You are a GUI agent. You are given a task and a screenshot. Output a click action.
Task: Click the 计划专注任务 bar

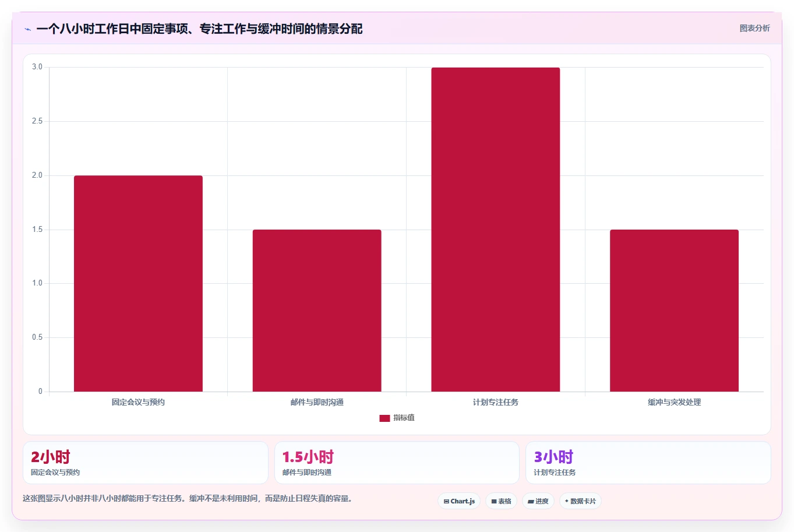pyautogui.click(x=496, y=230)
